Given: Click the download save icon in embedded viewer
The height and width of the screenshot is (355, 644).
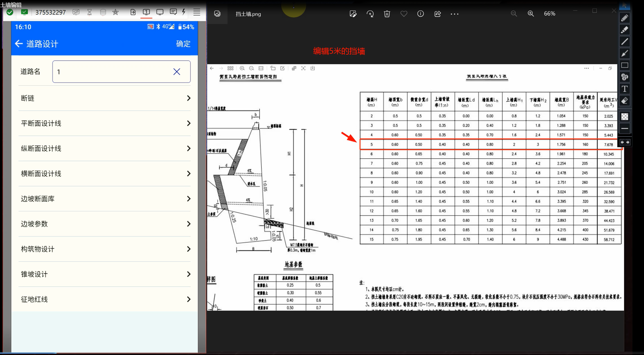Looking at the screenshot, I should click(x=313, y=68).
